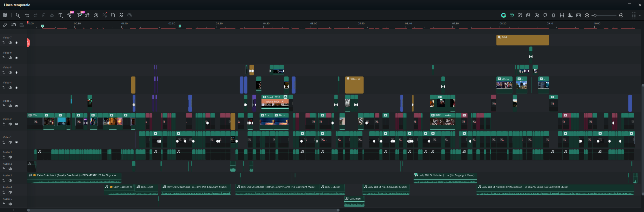
Task: Hide the Video 7 track
Action: pos(16,43)
